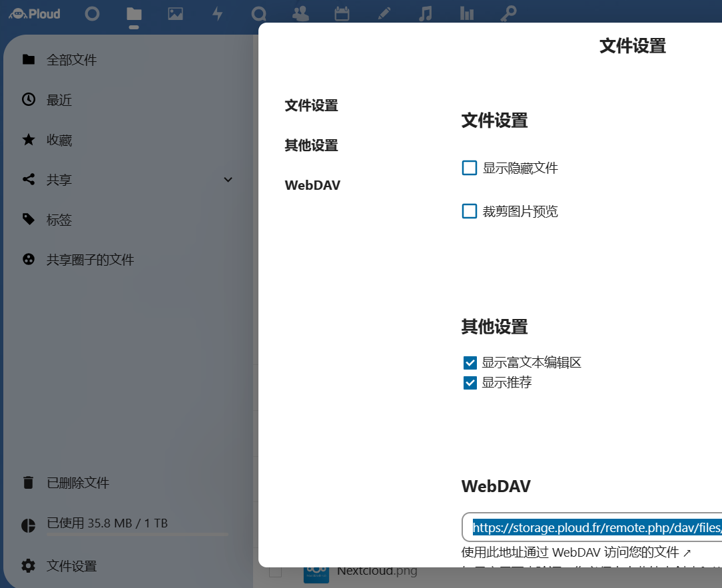Open the Notes pencil icon
The width and height of the screenshot is (722, 588).
[384, 14]
